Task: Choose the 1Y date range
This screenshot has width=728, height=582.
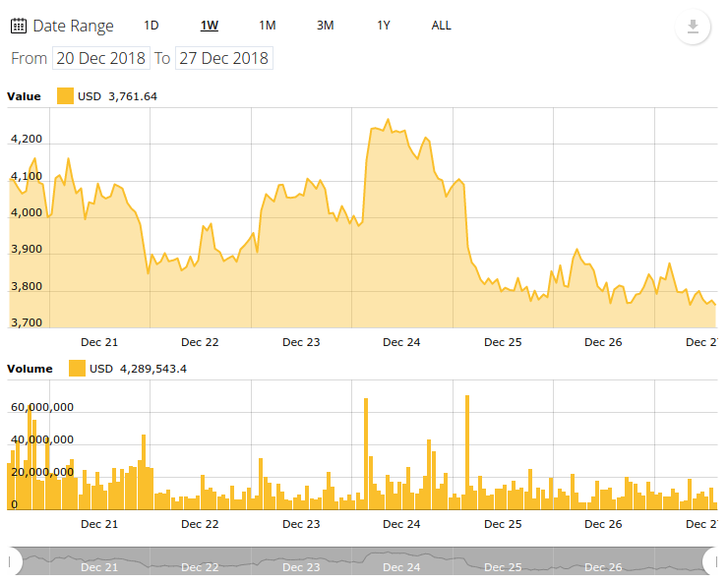Action: 384,26
